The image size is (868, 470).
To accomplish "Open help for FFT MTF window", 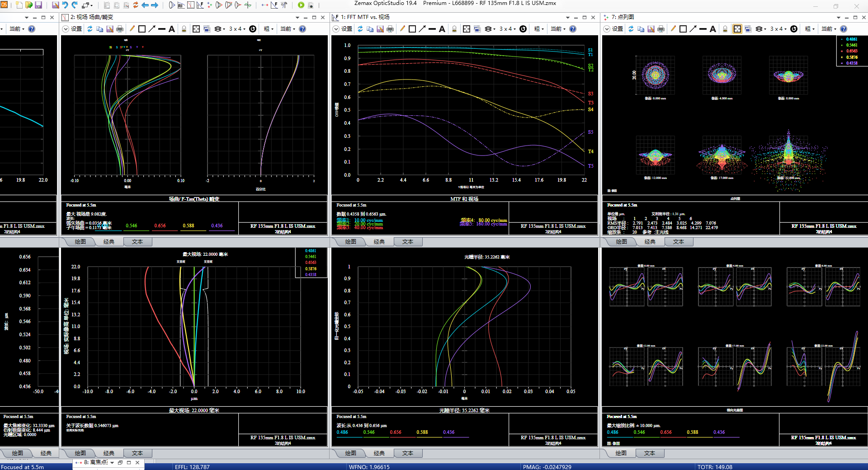I will (x=573, y=29).
